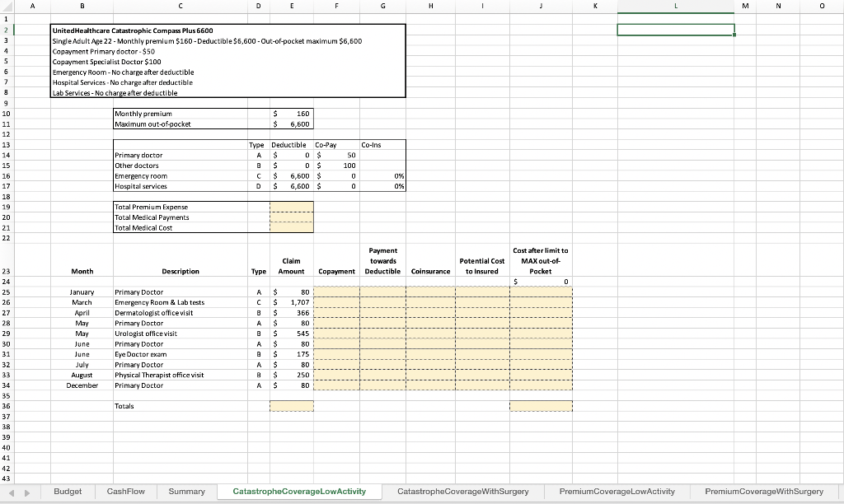Click the Totals cost after limit cell
Viewport: 844px width, 504px height.
click(x=541, y=406)
